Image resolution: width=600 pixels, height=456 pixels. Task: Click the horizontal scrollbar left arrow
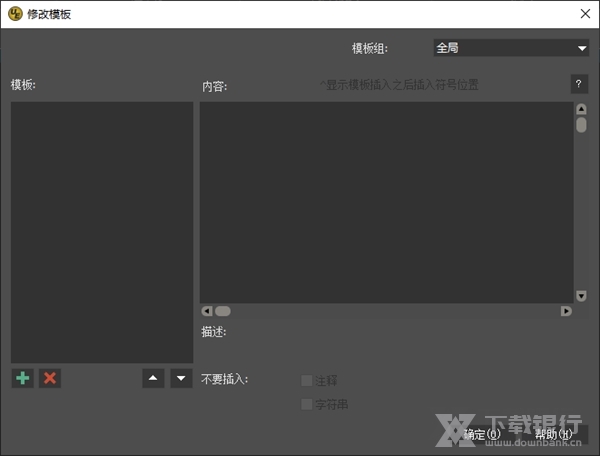(207, 311)
